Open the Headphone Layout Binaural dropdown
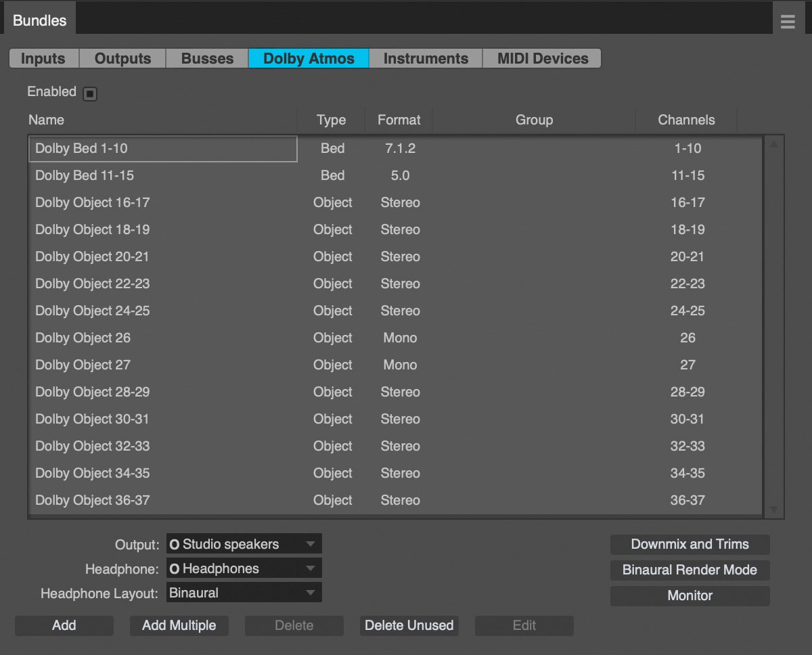Image resolution: width=812 pixels, height=655 pixels. [244, 593]
